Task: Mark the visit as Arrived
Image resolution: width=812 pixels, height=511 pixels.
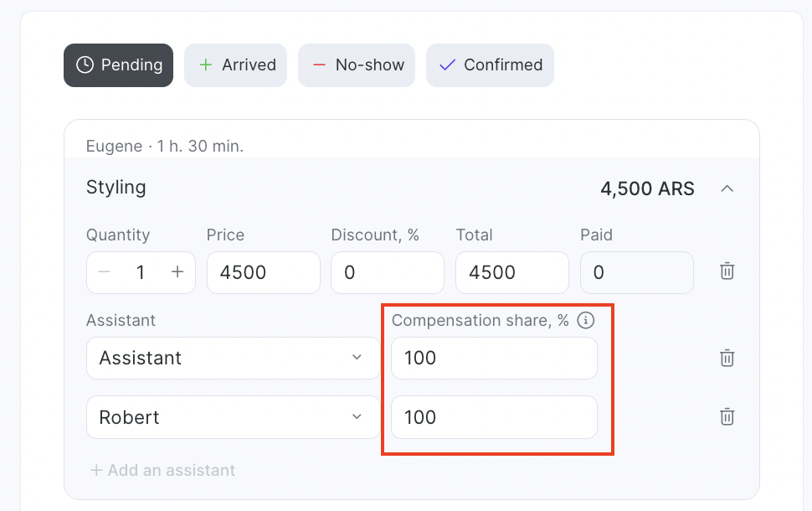Action: point(235,65)
